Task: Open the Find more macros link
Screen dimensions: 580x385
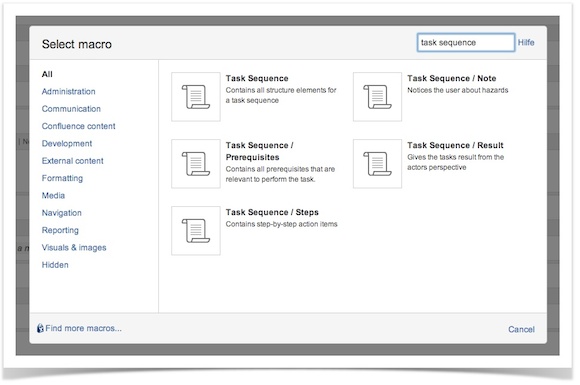Action: [83, 328]
